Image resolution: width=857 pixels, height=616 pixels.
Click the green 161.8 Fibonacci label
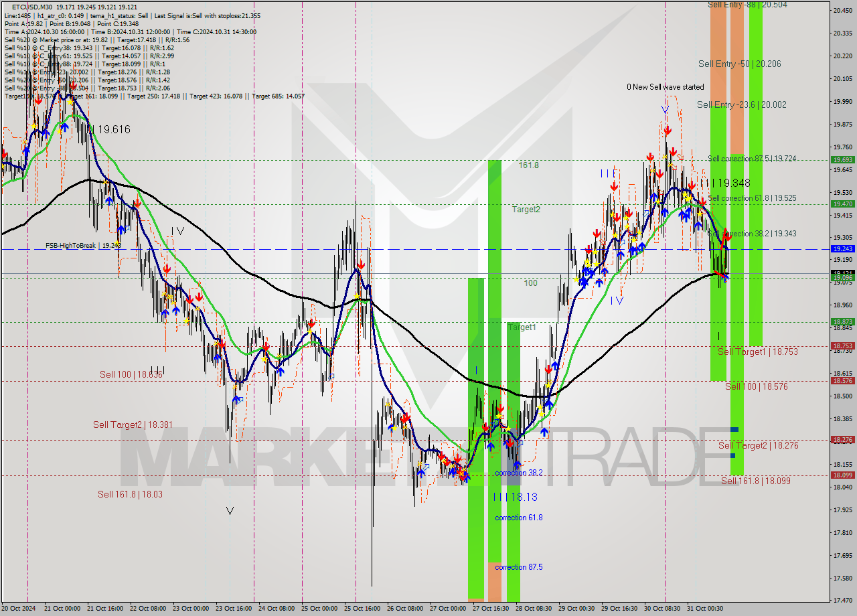coord(528,165)
